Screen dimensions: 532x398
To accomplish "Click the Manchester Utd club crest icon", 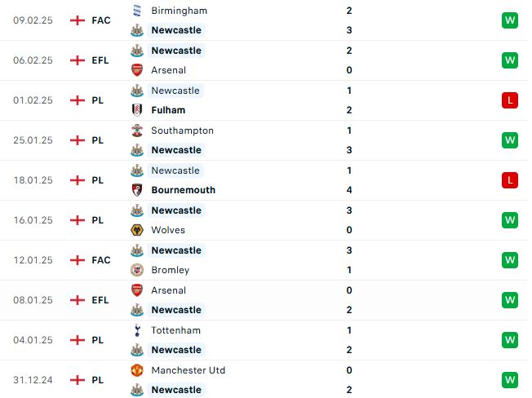I will tap(137, 370).
